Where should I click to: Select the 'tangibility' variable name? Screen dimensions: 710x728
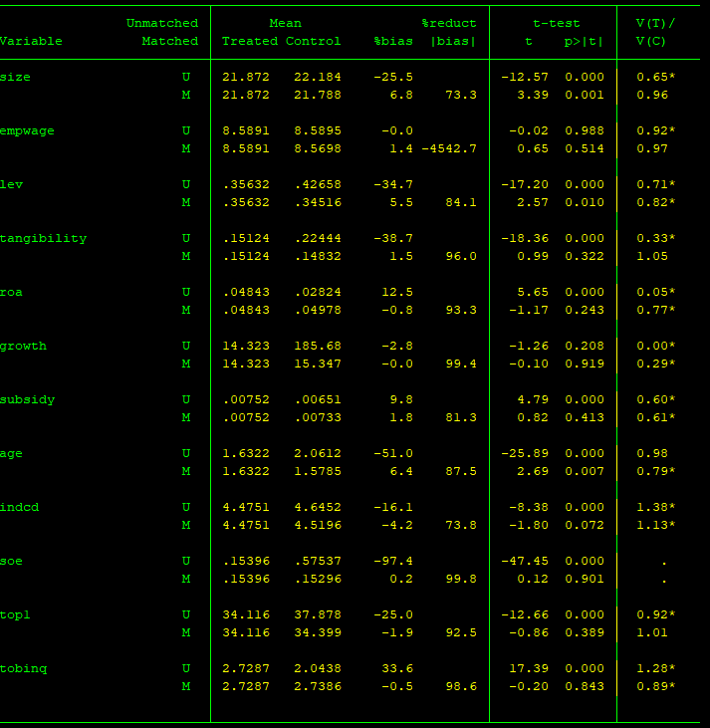[x=43, y=239]
